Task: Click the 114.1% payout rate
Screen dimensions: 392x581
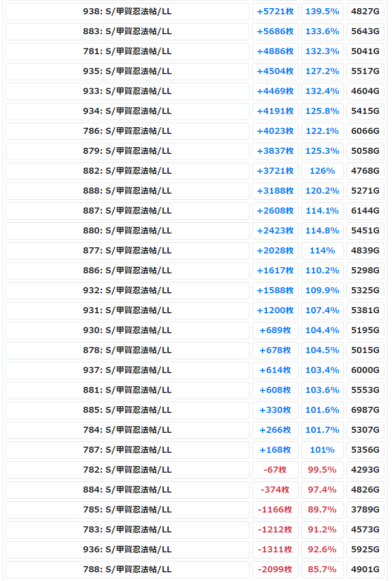Action: coord(322,211)
